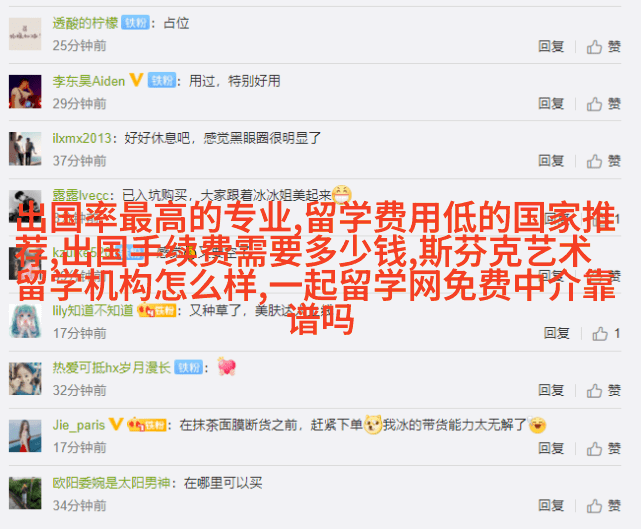Like the heart emoji comment by 热爱可抵hx岁月漫长

pyautogui.click(x=603, y=390)
